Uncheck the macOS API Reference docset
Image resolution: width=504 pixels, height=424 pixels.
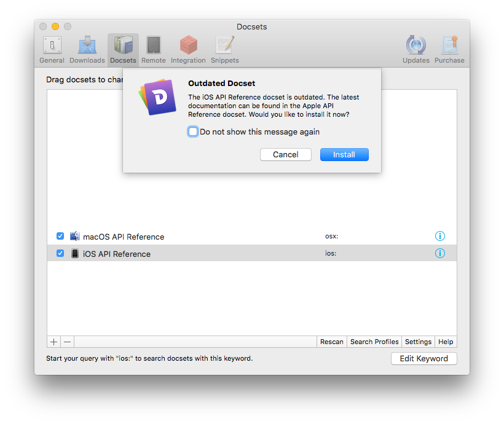click(60, 236)
